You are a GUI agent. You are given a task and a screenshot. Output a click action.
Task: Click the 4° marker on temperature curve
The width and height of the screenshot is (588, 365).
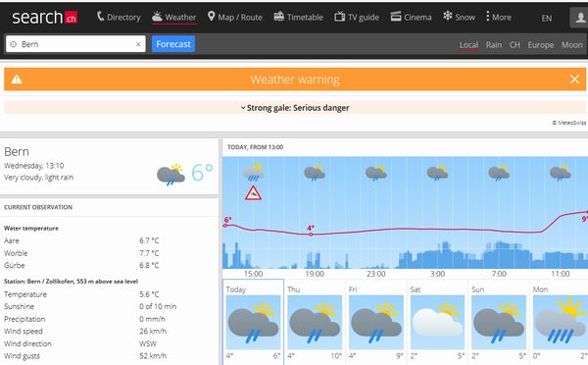click(x=311, y=235)
